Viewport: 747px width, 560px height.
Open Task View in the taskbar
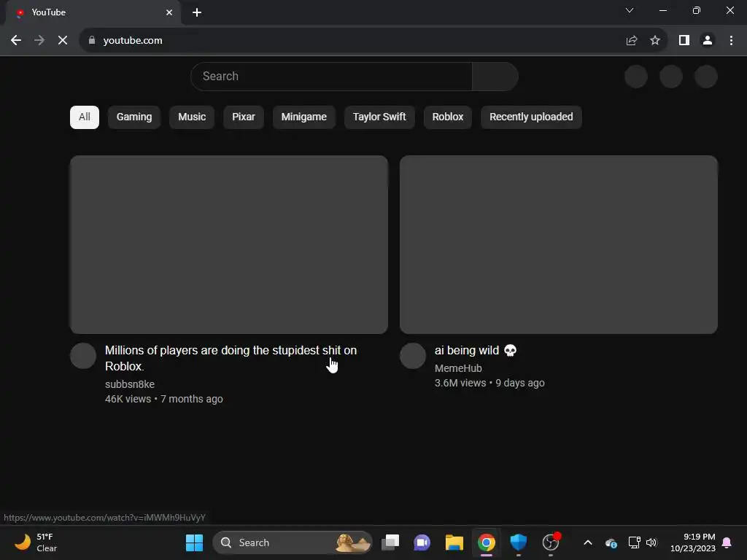click(x=390, y=542)
